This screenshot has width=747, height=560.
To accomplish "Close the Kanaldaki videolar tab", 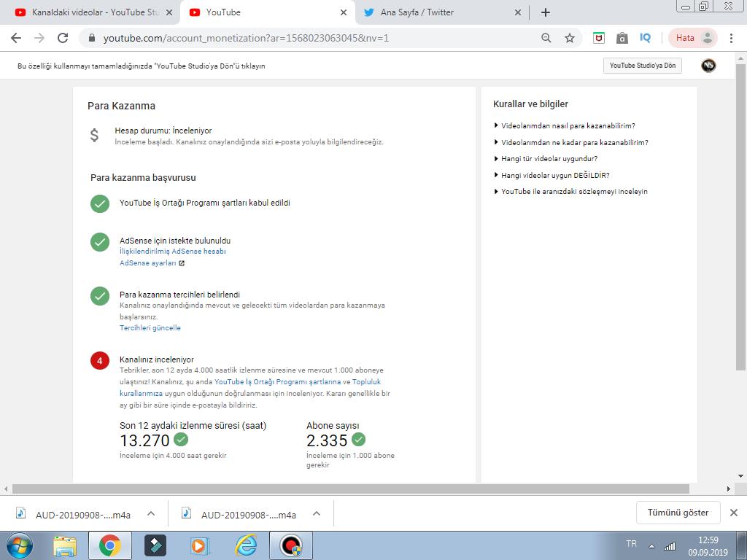I will pos(169,12).
